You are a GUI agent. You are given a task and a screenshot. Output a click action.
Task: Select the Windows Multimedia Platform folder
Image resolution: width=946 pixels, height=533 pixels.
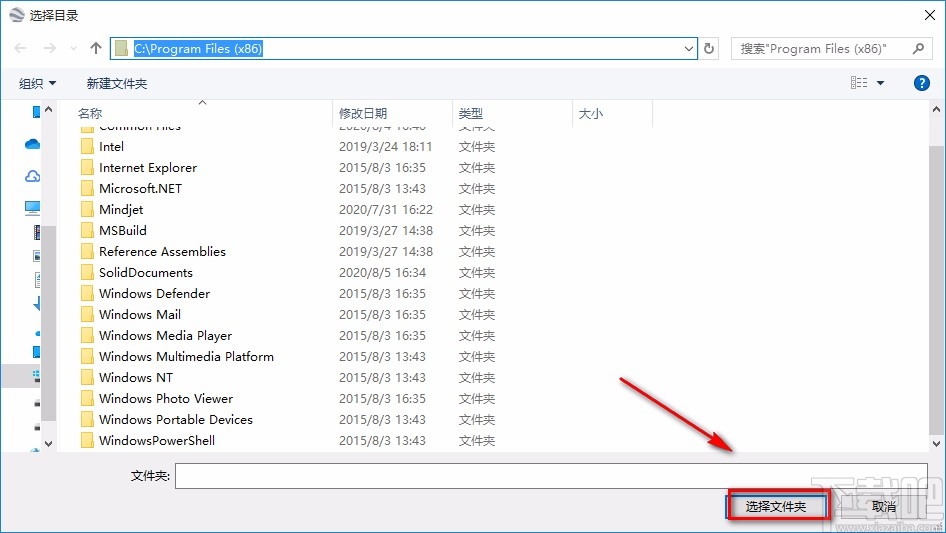pos(186,357)
